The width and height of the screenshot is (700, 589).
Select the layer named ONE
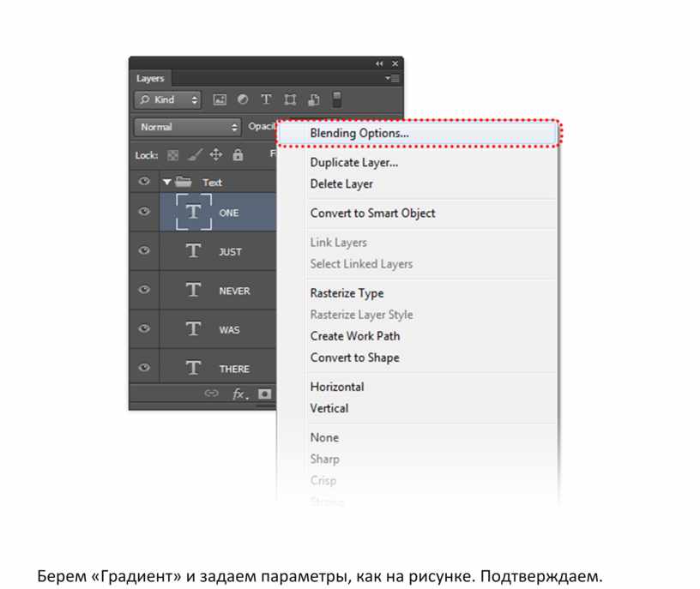[228, 213]
